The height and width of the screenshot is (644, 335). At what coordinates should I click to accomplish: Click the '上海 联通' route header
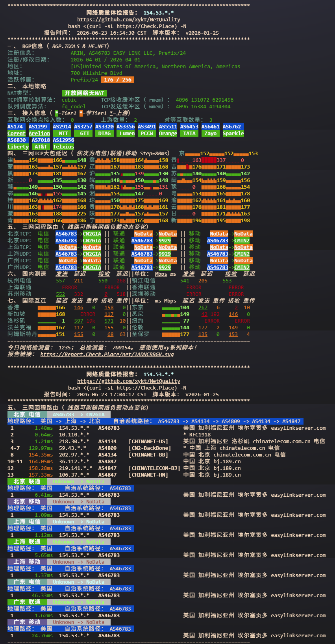(x=27, y=542)
